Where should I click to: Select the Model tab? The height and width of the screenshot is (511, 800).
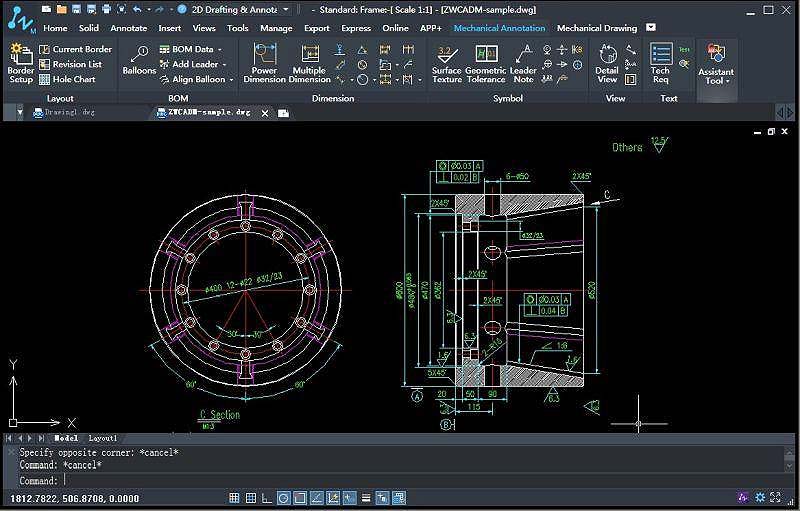point(66,438)
